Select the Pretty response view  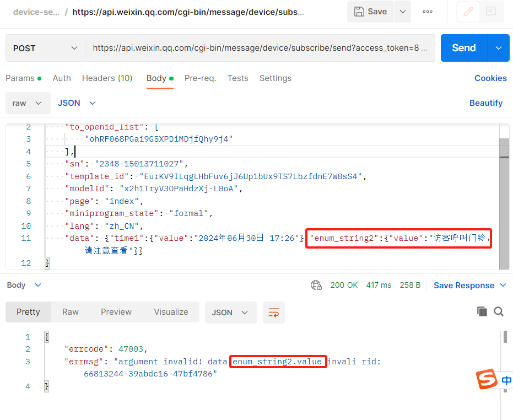tap(28, 312)
